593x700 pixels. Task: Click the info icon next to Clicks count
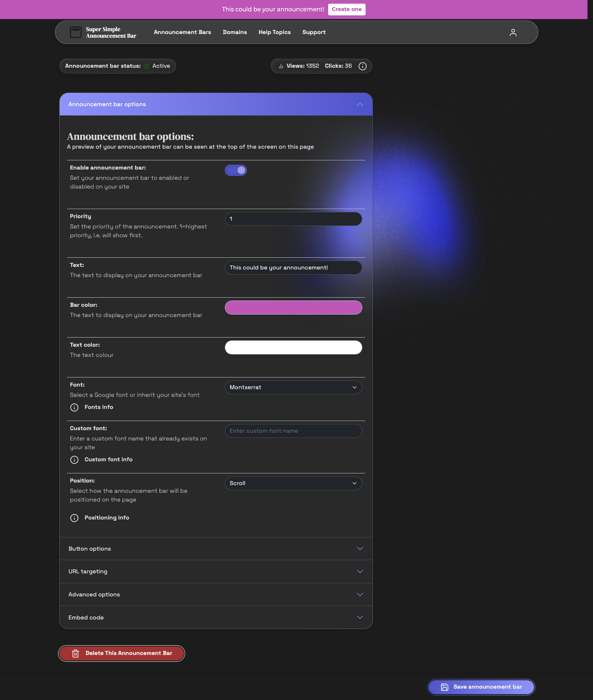pos(362,66)
